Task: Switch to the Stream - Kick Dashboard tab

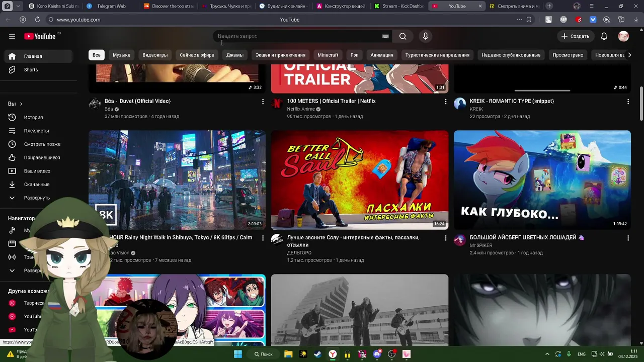Action: click(400, 6)
